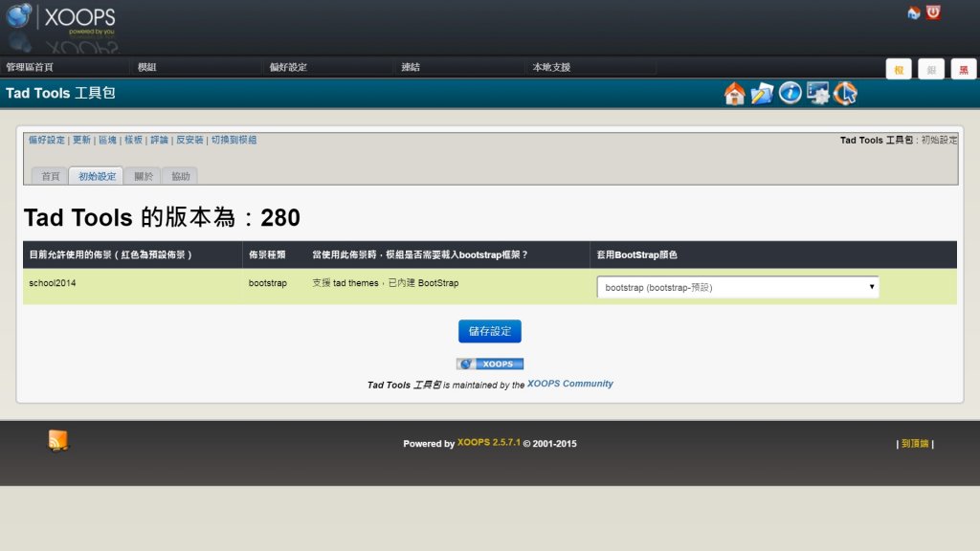The height and width of the screenshot is (551, 980).
Task: Click the 儲存設定 save button
Action: [490, 331]
